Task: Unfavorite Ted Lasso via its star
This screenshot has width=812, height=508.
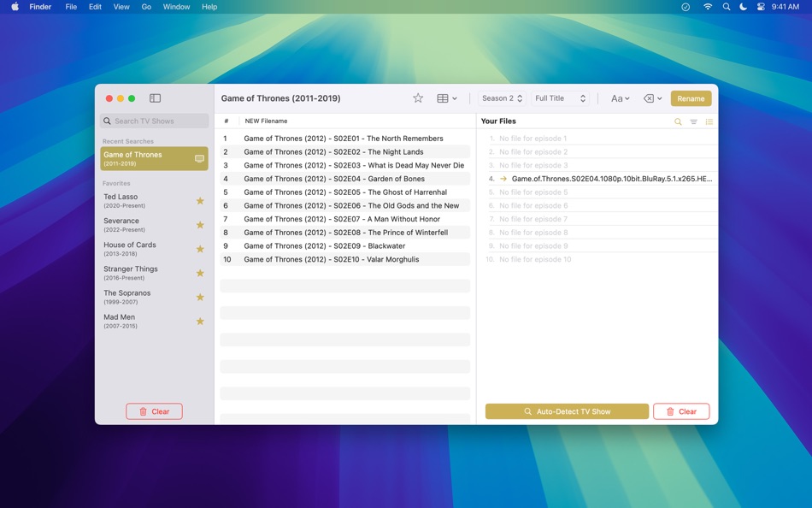Action: pos(200,201)
